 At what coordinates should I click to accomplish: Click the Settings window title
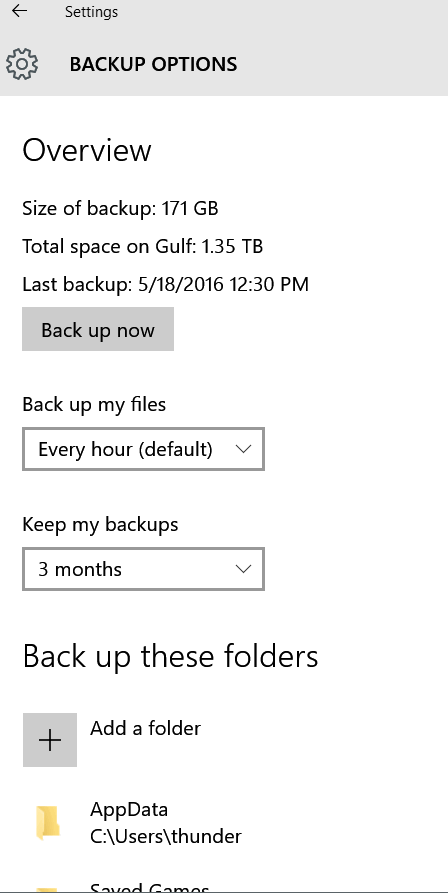(x=91, y=11)
